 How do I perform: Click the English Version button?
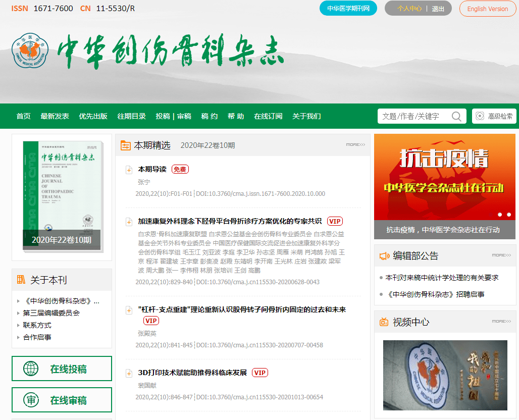(x=487, y=9)
